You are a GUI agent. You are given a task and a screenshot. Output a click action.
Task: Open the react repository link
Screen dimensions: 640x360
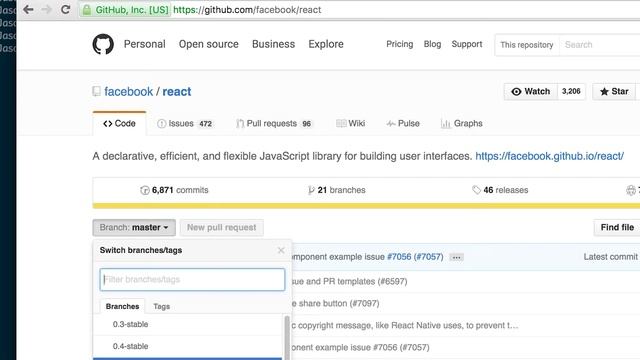177,91
